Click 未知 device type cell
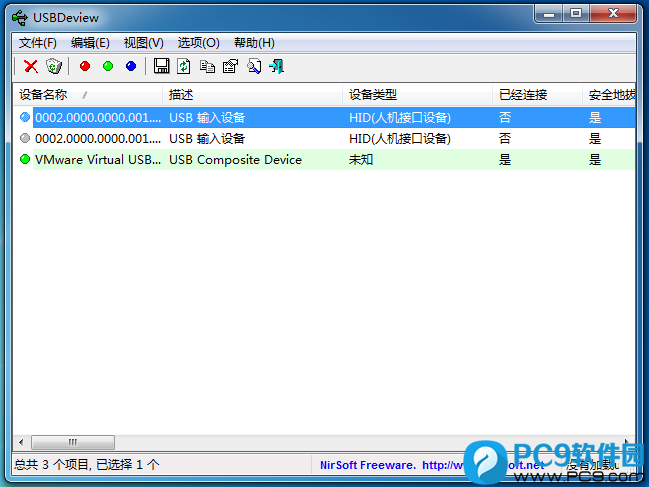649x487 pixels. 361,160
